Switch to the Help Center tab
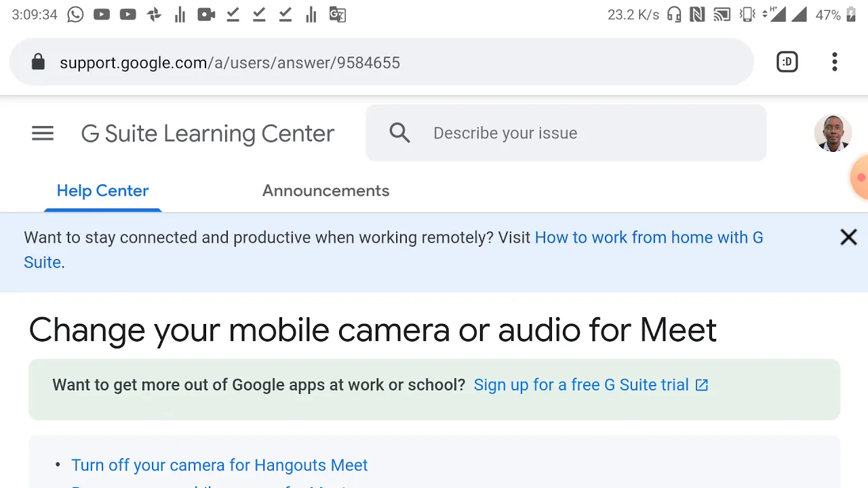Screen dimensions: 868x488 [x=102, y=190]
